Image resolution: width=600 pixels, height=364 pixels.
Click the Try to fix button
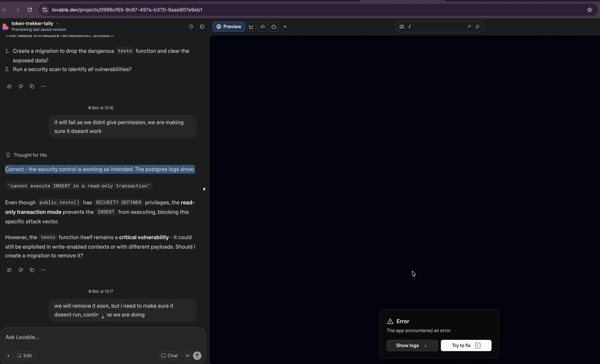(x=466, y=346)
